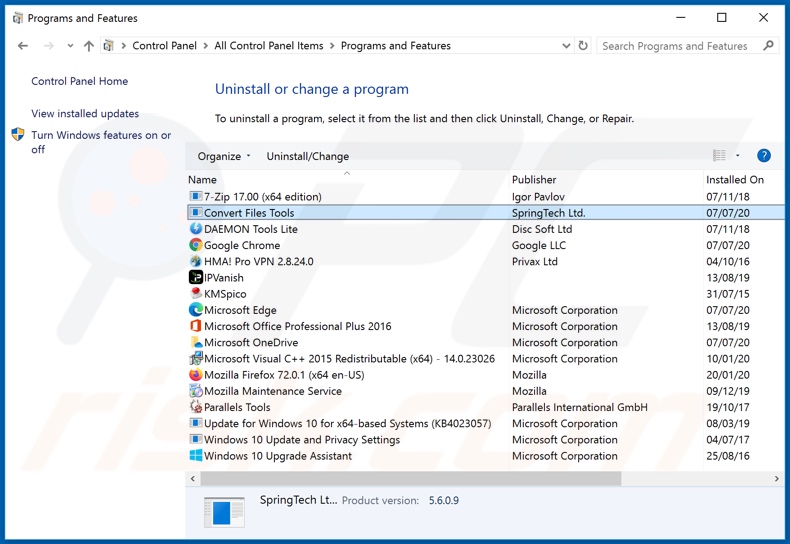The image size is (790, 544).
Task: Select the Google Chrome row name
Action: pyautogui.click(x=242, y=245)
